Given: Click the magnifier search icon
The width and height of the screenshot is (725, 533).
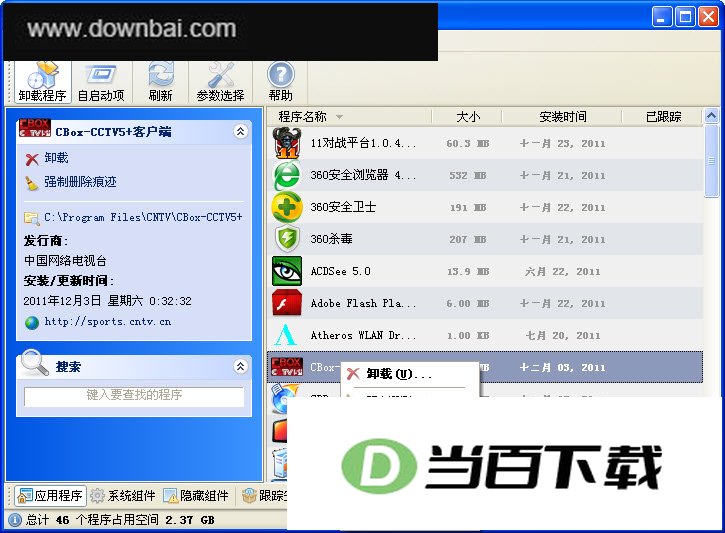Looking at the screenshot, I should point(34,362).
